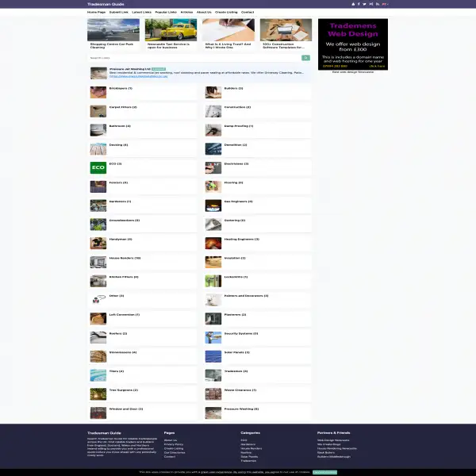The image size is (476, 476).
Task: Expand the language flag dropdown
Action: click(385, 4)
